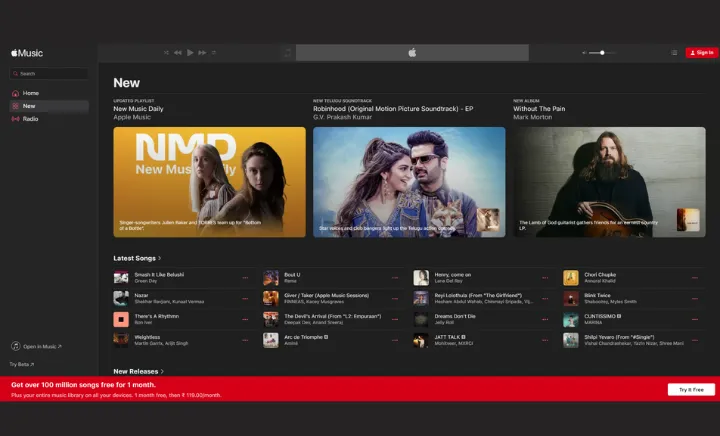The image size is (720, 436).
Task: Click G.V. Prakash Kumar artist link
Action: [x=343, y=117]
